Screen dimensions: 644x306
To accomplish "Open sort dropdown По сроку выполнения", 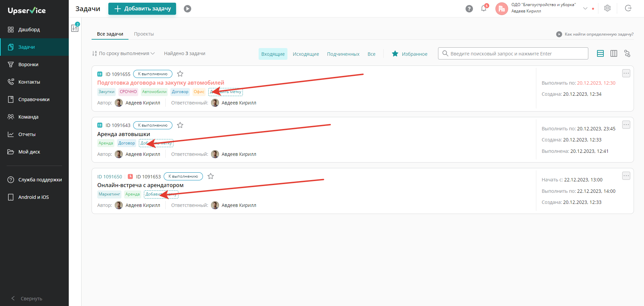I will (123, 53).
